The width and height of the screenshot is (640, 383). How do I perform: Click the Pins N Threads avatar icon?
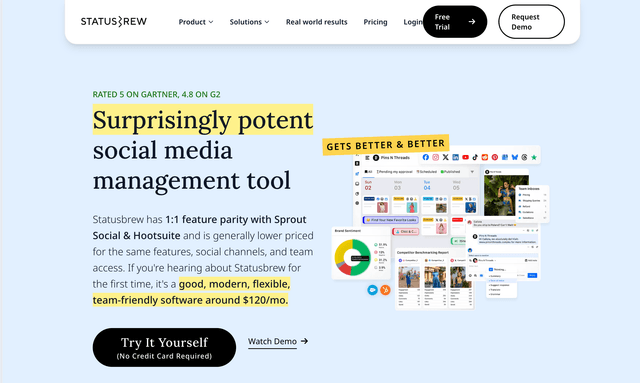click(x=376, y=158)
